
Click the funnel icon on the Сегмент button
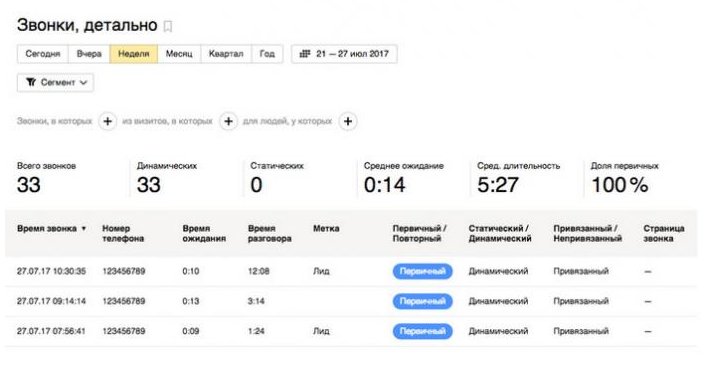click(31, 82)
